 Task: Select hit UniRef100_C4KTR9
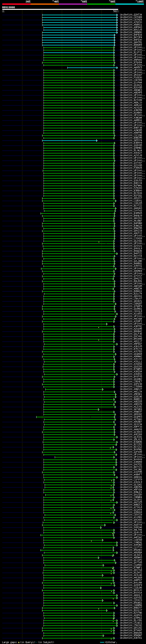click(x=131, y=80)
